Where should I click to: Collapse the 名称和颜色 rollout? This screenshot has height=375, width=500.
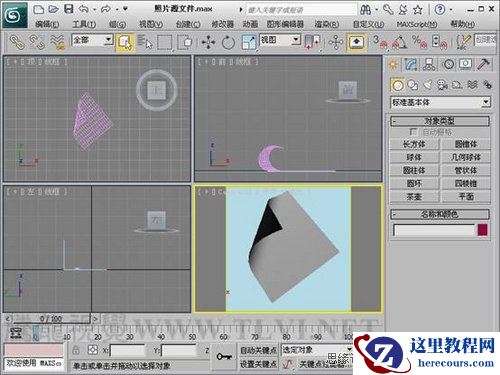[440, 214]
